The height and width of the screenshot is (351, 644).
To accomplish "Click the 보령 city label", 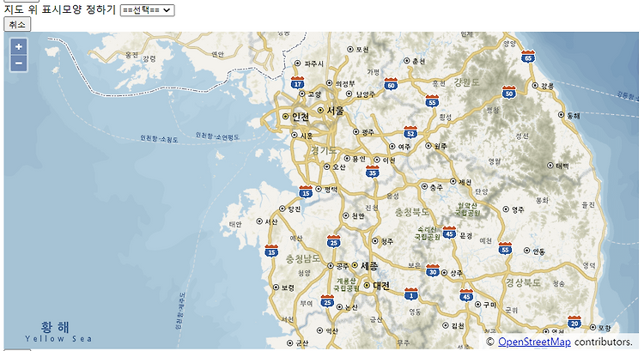I will coord(288,287).
